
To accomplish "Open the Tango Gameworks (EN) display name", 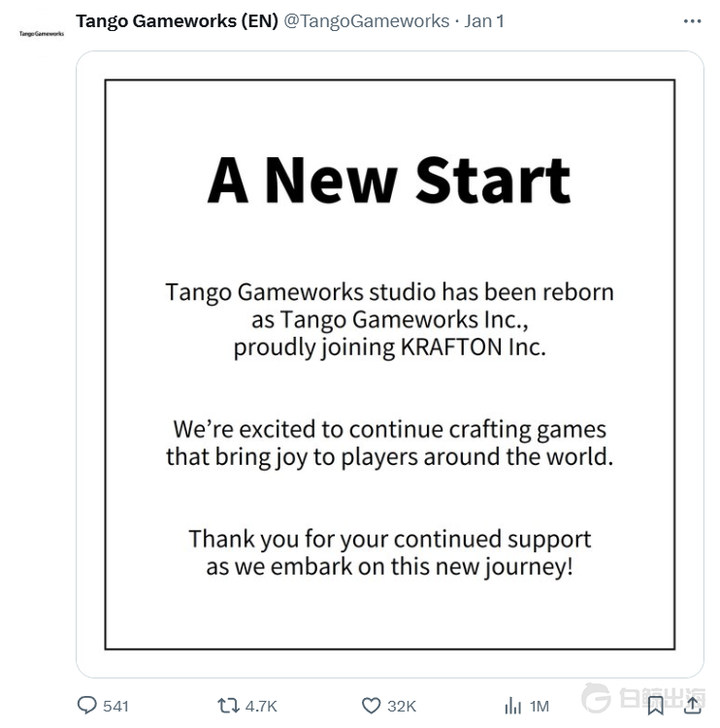I will pyautogui.click(x=176, y=20).
